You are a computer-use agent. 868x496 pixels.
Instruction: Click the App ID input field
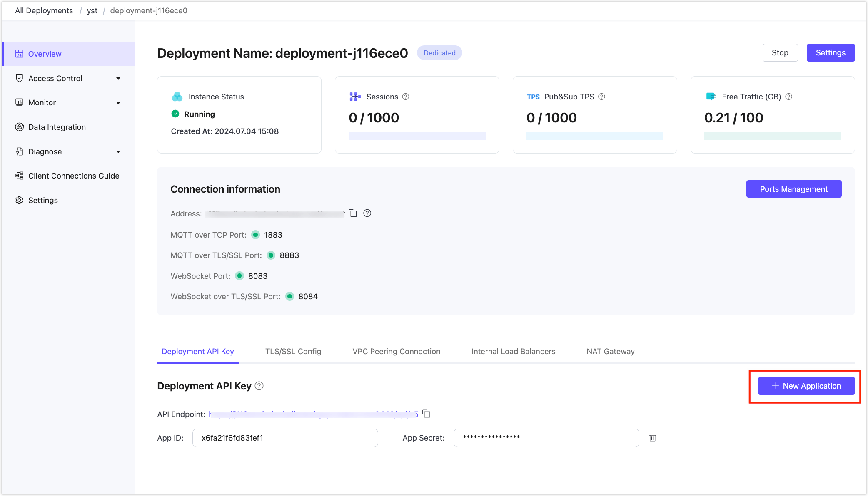click(x=285, y=438)
